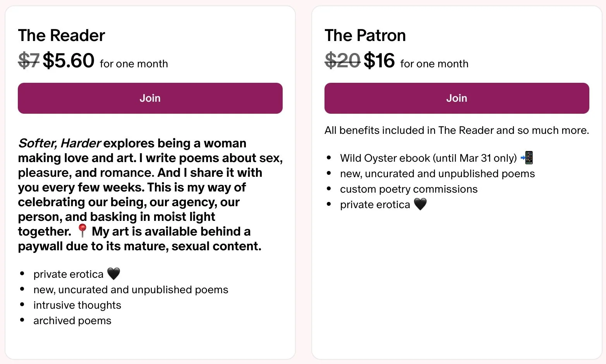Click Reader's "new, uncurated and unpublished poems" item
This screenshot has width=606, height=364.
pos(131,290)
